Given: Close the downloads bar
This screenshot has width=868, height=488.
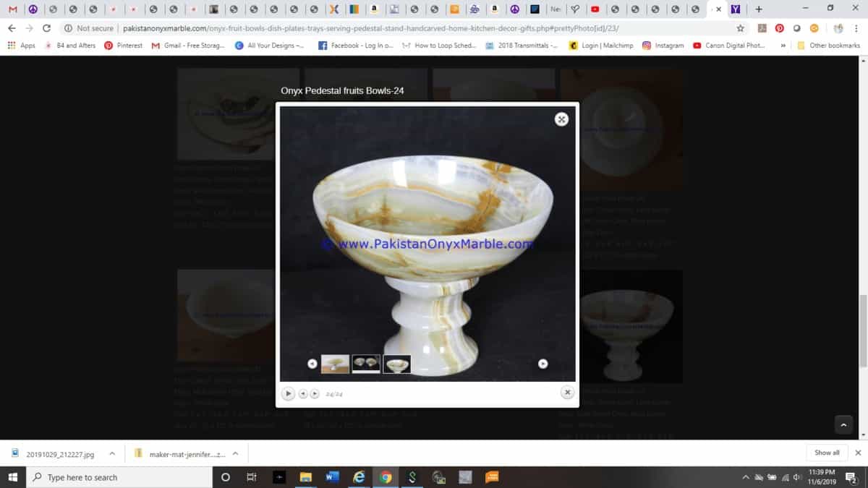Looking at the screenshot, I should coord(858,453).
